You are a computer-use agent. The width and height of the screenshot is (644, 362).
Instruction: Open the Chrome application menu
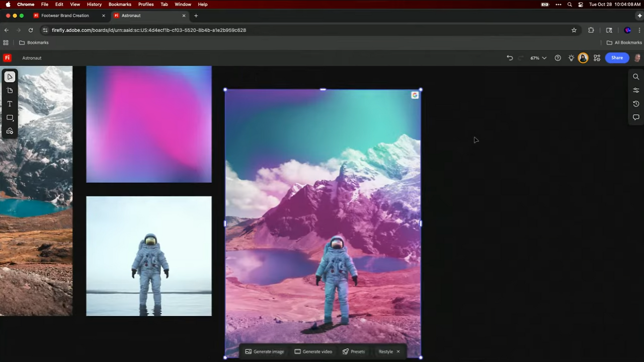click(26, 4)
